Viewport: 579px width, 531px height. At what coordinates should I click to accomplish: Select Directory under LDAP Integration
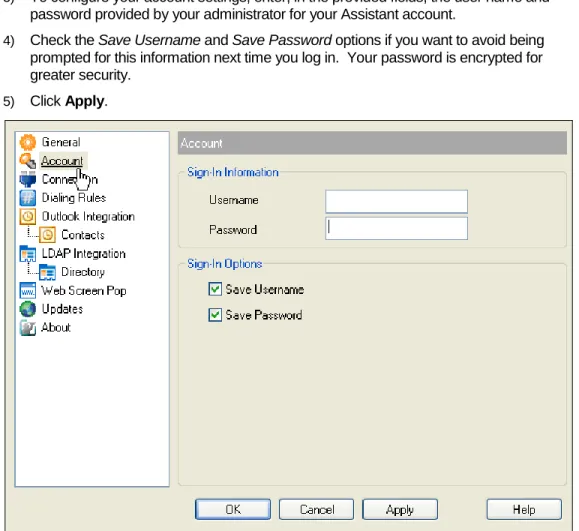pos(83,272)
